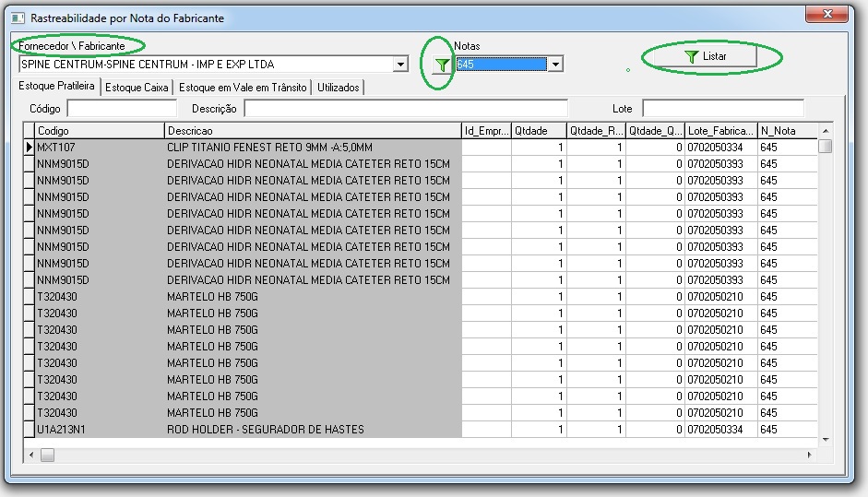The width and height of the screenshot is (868, 497).
Task: Click the Qtdade column header
Action: tap(539, 131)
